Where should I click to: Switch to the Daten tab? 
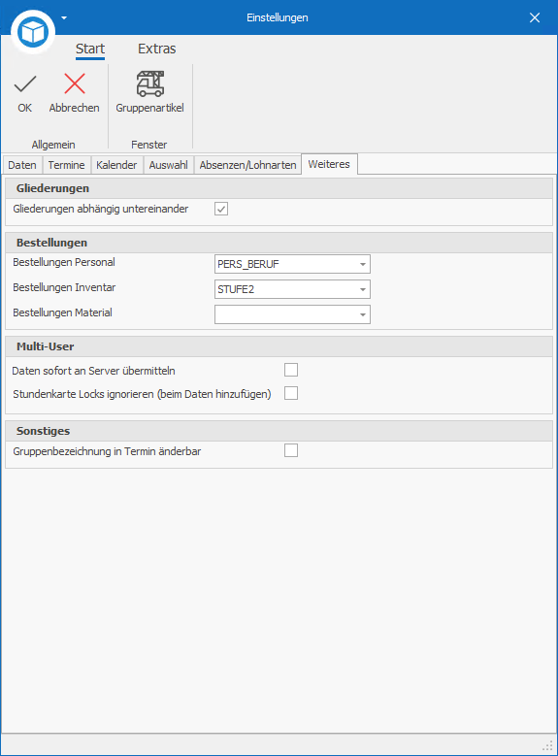pyautogui.click(x=22, y=165)
